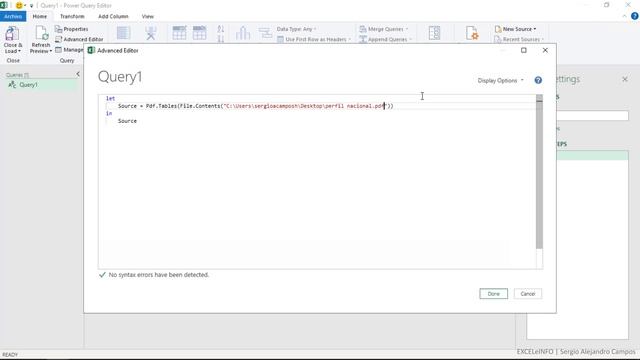Image resolution: width=640 pixels, height=360 pixels.
Task: Click the Cancel button
Action: 528,293
